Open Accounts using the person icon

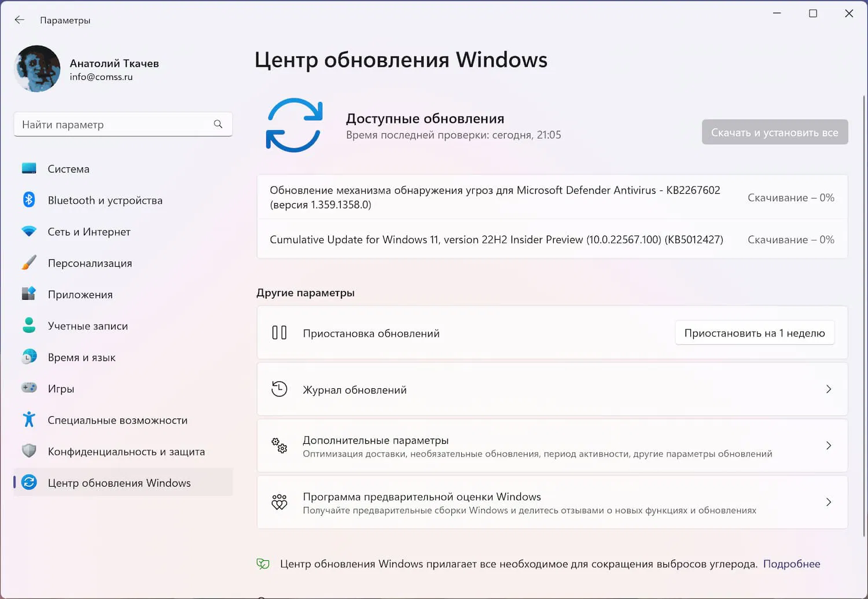(29, 325)
